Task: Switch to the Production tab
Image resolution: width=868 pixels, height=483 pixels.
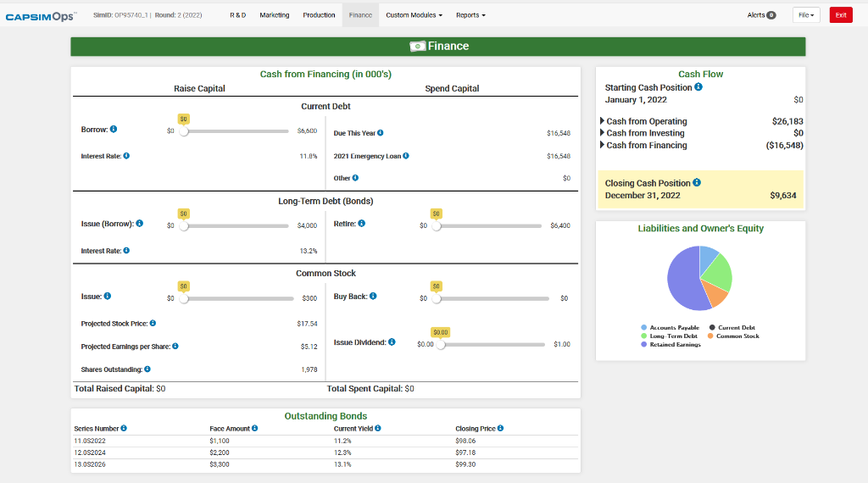Action: pos(319,15)
